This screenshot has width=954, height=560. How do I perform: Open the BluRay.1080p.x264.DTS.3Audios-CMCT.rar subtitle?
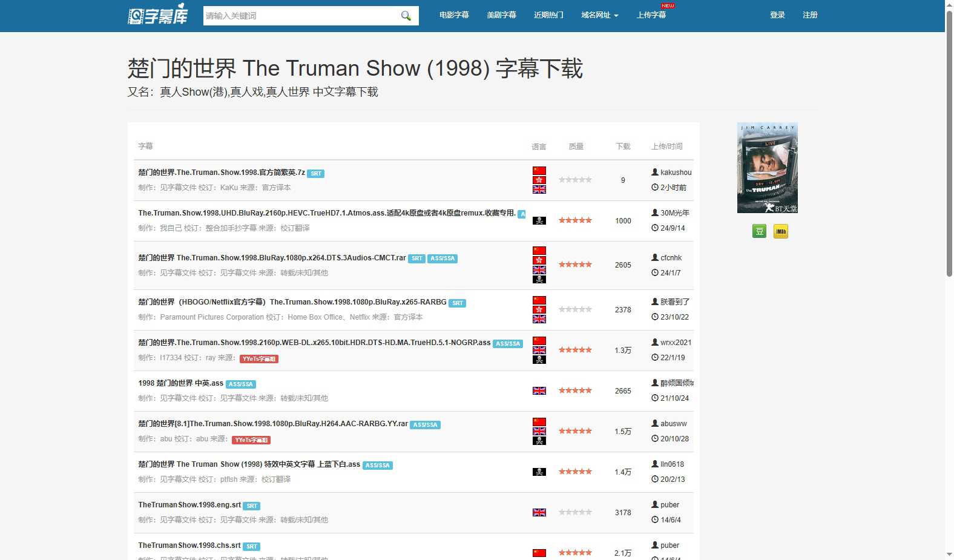coord(272,258)
